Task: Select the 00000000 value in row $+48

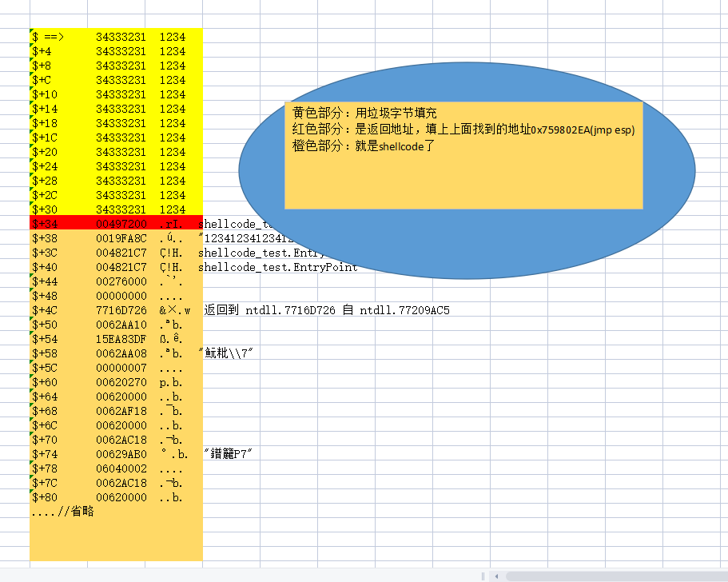Action: [121, 296]
